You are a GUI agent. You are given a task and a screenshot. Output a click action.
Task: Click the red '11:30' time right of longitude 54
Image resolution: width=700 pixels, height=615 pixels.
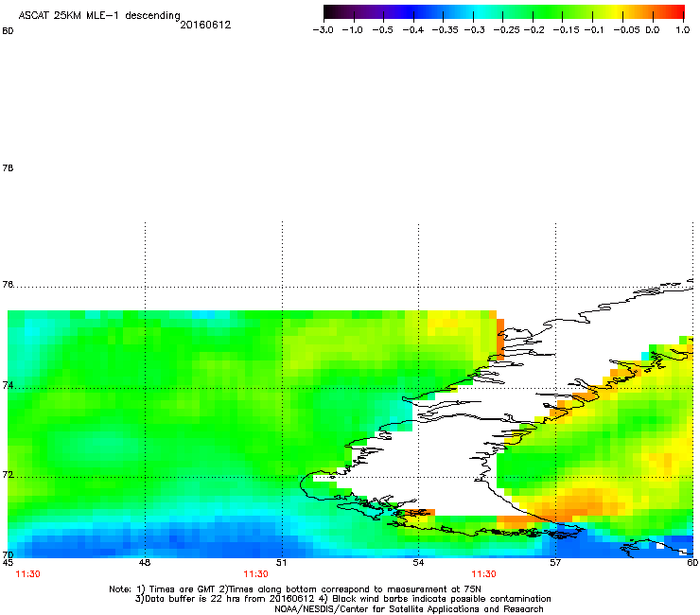484,574
